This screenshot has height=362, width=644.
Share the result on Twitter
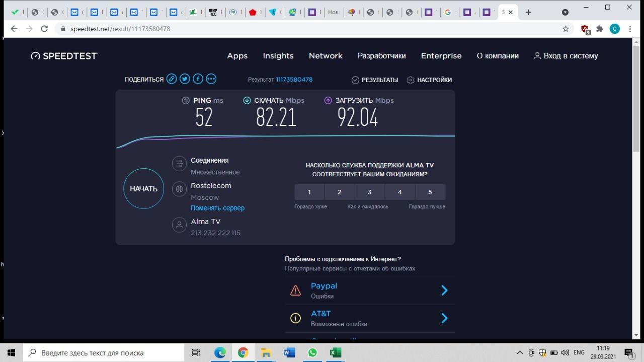point(185,79)
